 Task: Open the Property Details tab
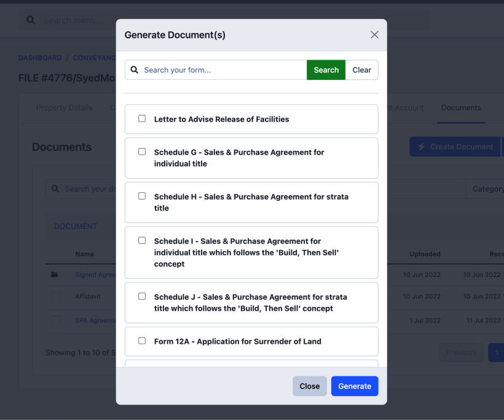(65, 107)
